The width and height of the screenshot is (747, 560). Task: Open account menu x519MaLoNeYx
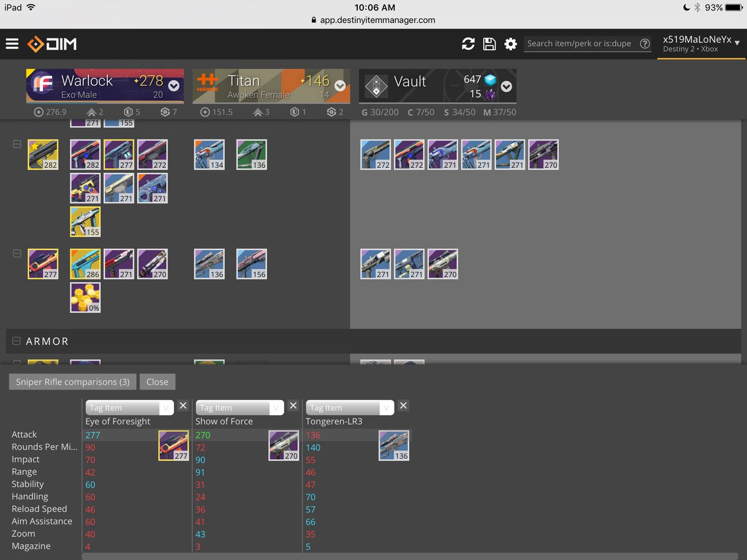point(701,44)
